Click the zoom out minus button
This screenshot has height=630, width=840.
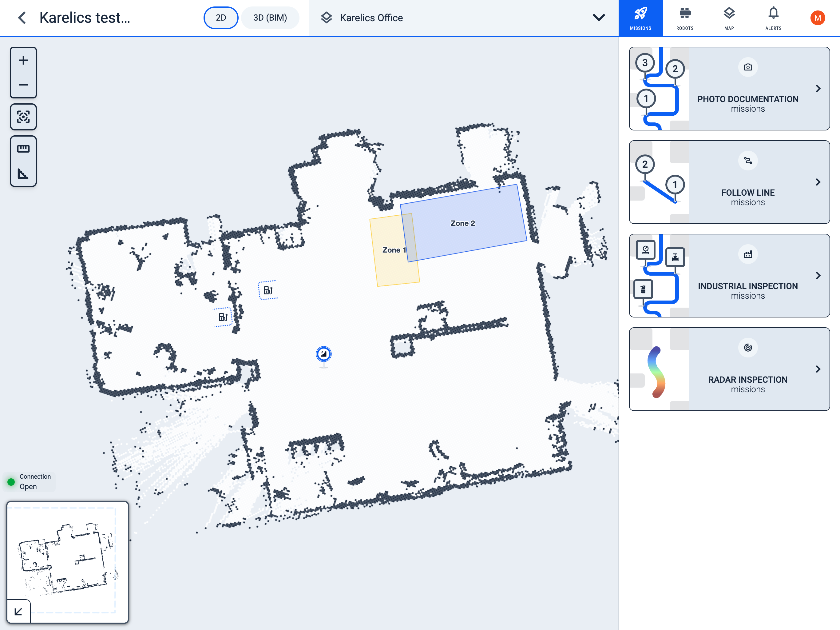23,85
